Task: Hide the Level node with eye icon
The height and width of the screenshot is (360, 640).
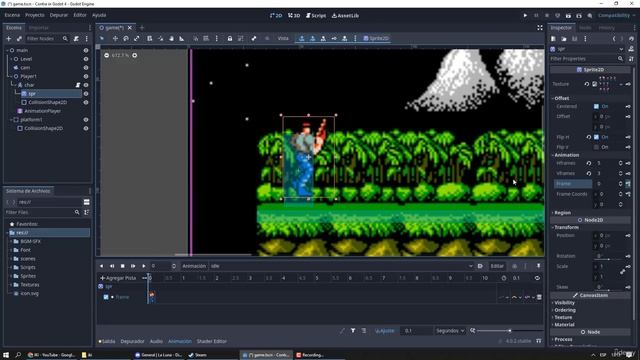Action: 86,59
